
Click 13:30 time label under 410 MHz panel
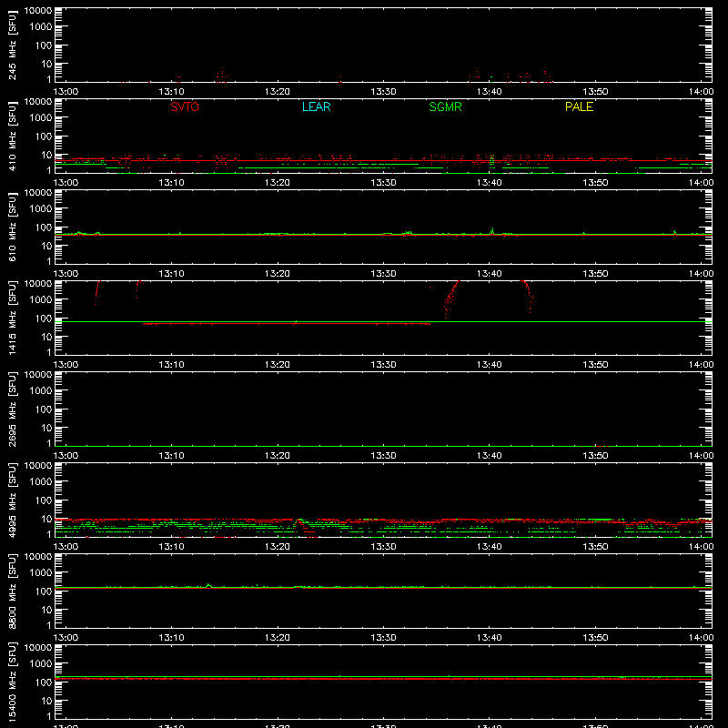[383, 183]
